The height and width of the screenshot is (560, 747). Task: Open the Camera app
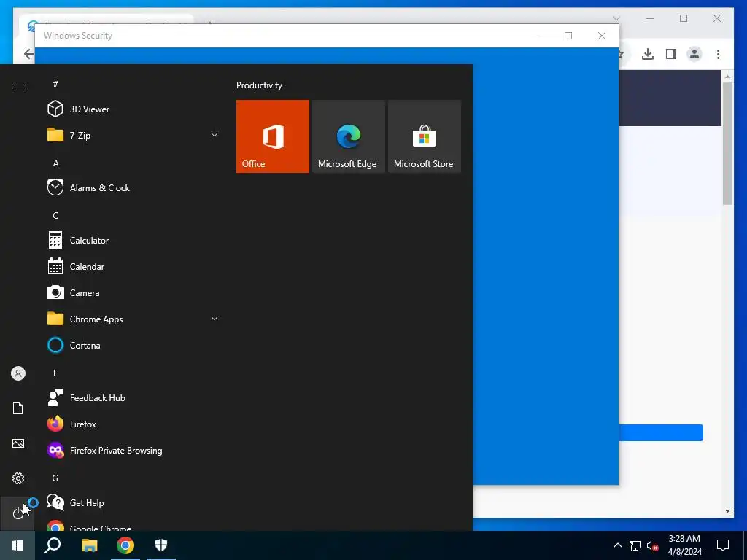tap(131, 292)
